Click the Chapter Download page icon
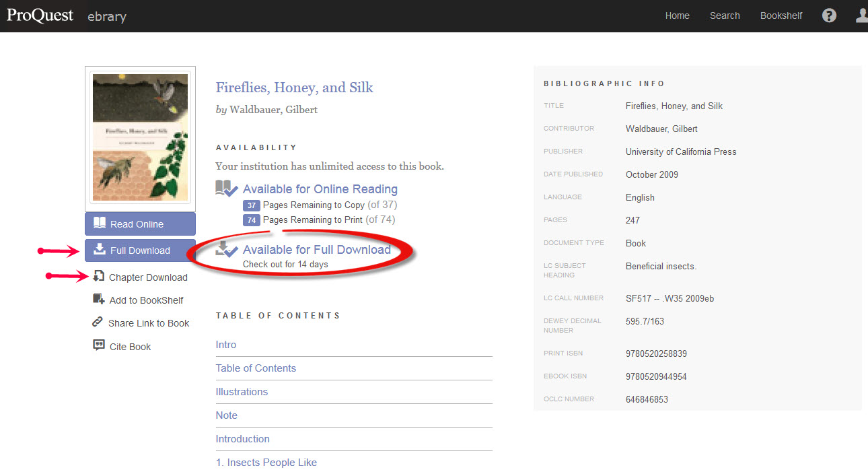This screenshot has height=474, width=868. coord(99,277)
